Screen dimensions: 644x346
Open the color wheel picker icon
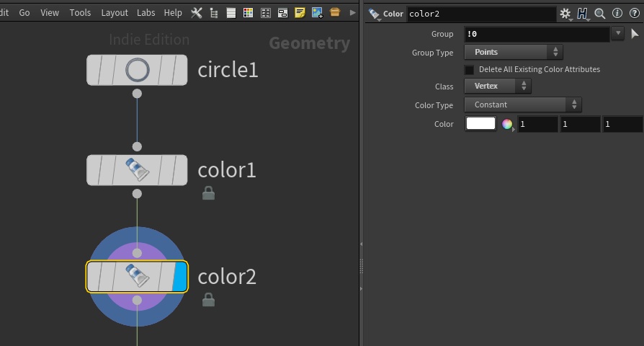pyautogui.click(x=508, y=124)
